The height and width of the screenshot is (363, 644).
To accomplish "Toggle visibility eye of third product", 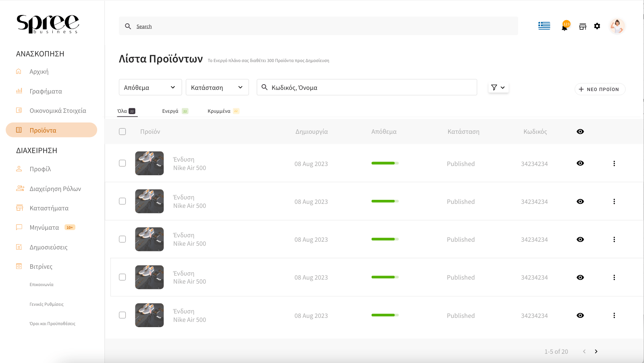I will pos(580,240).
